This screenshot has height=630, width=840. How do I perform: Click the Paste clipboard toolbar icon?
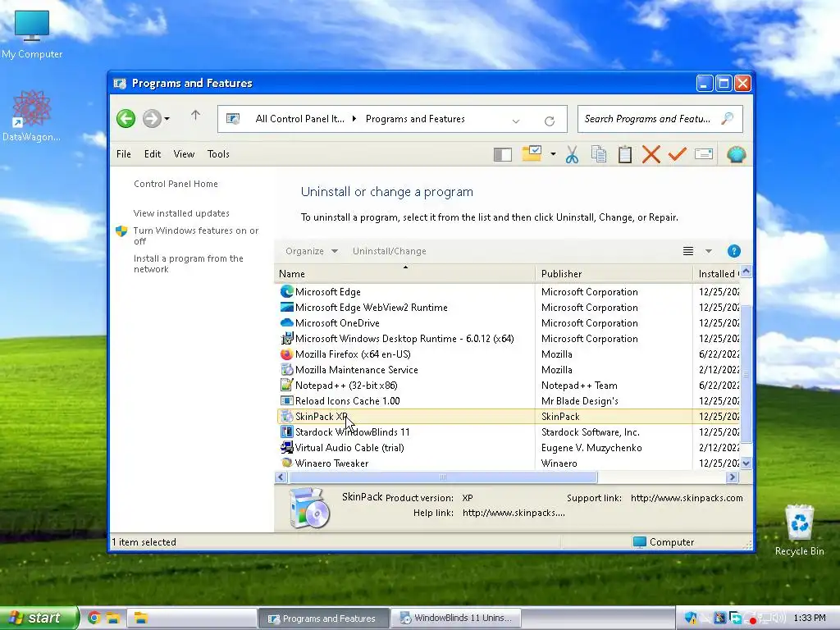tap(624, 154)
